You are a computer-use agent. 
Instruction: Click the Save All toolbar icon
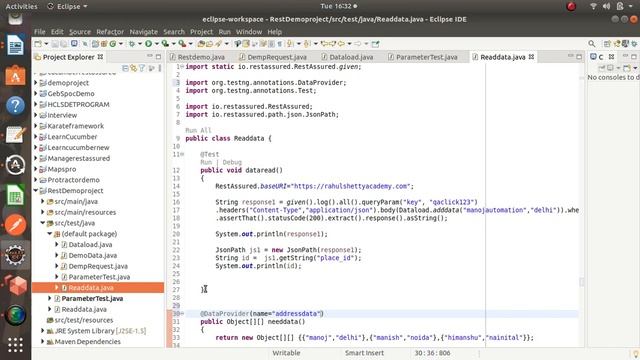point(64,44)
